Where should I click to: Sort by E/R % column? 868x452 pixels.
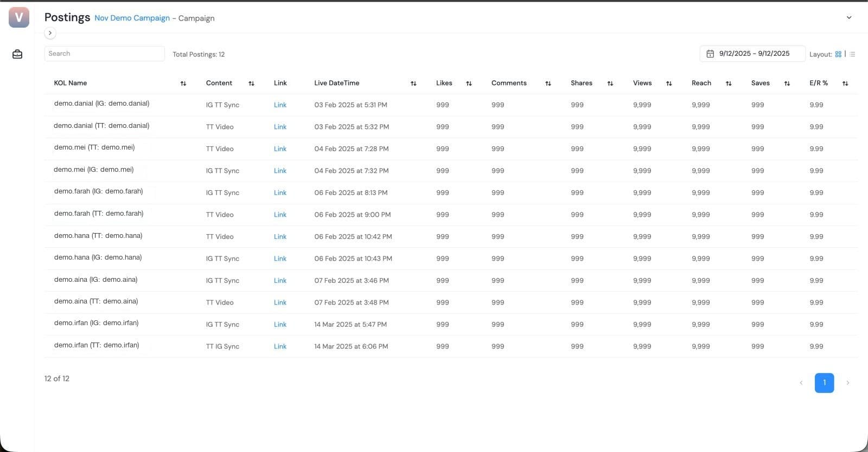click(x=845, y=83)
